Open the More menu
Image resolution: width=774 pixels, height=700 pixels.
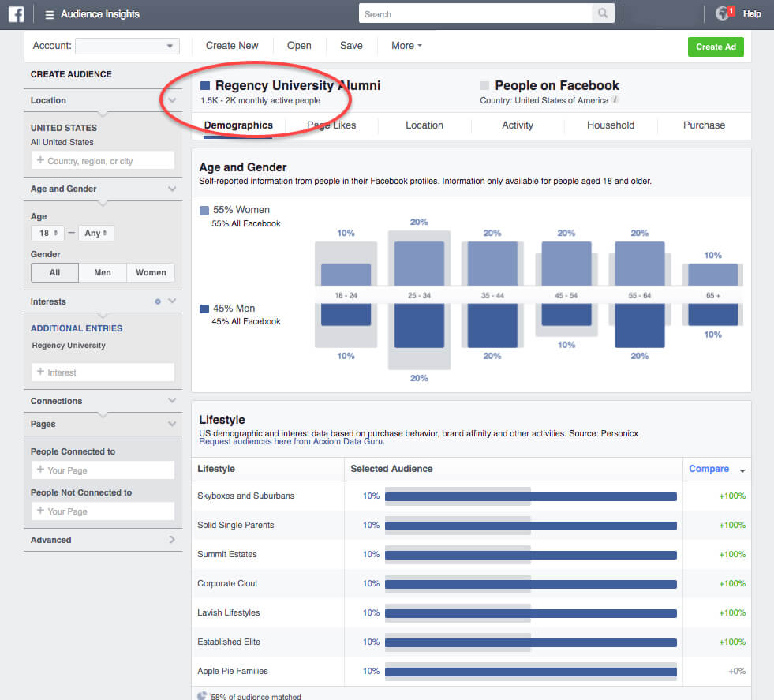coord(406,45)
